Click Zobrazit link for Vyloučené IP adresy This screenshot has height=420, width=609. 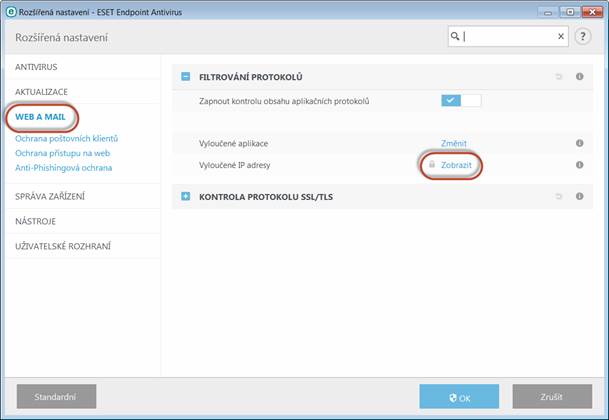[x=456, y=165]
